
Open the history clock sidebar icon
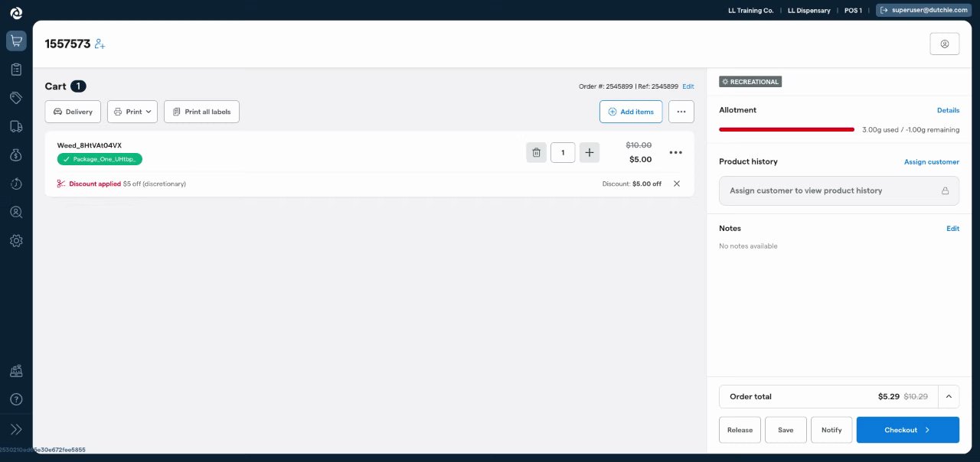16,184
